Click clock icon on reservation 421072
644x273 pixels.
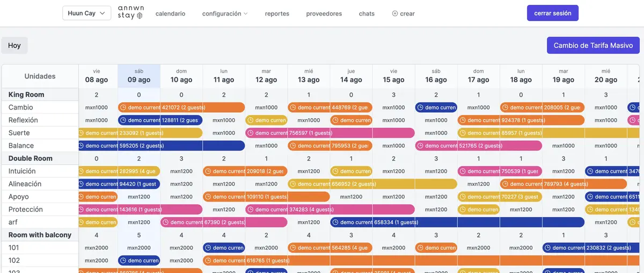pos(122,107)
